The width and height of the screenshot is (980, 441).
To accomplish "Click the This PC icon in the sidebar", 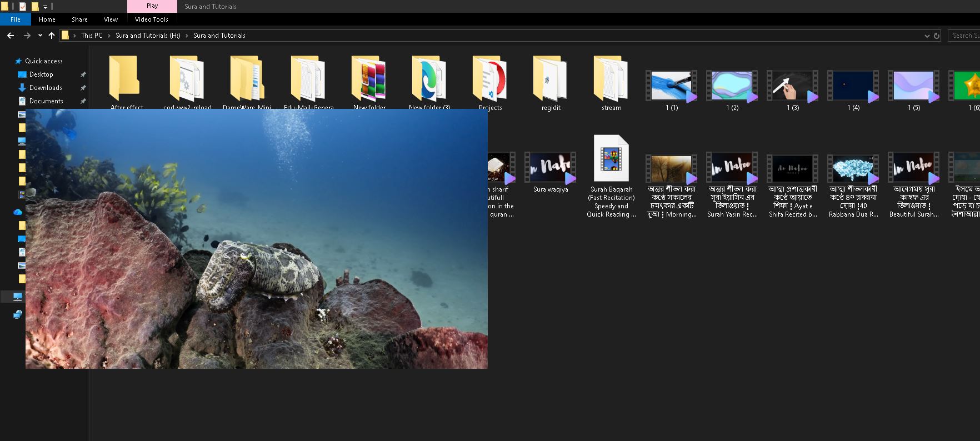I will 18,297.
